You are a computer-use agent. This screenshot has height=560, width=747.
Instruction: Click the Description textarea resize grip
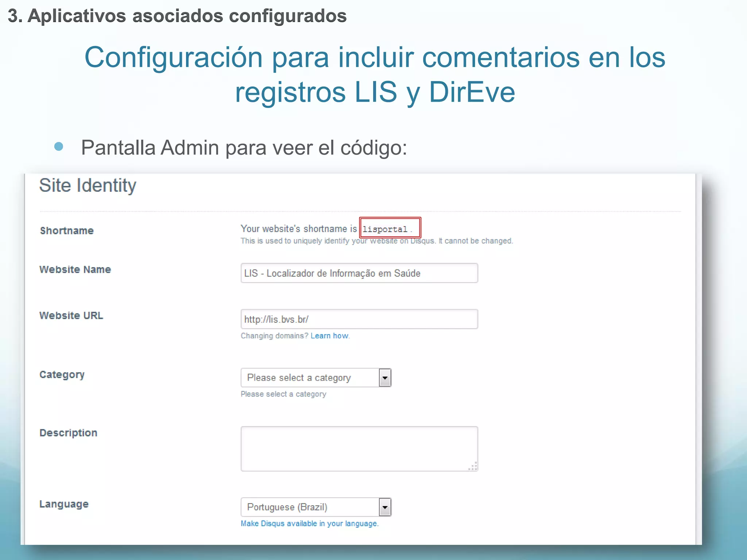click(473, 466)
